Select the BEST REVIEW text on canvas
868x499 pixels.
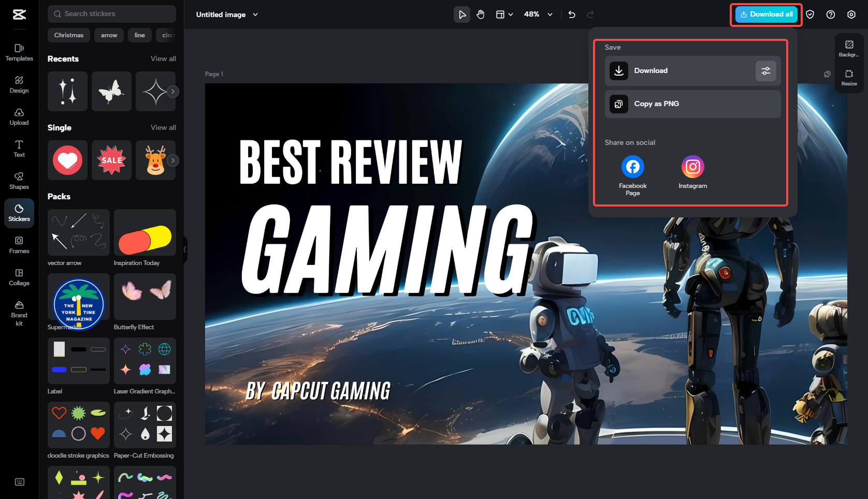tap(351, 163)
